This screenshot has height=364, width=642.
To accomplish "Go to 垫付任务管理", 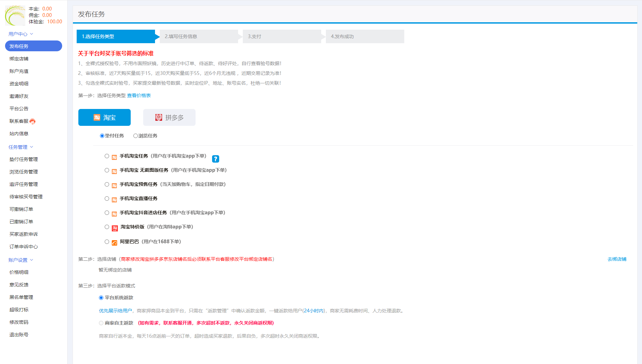I will click(24, 159).
